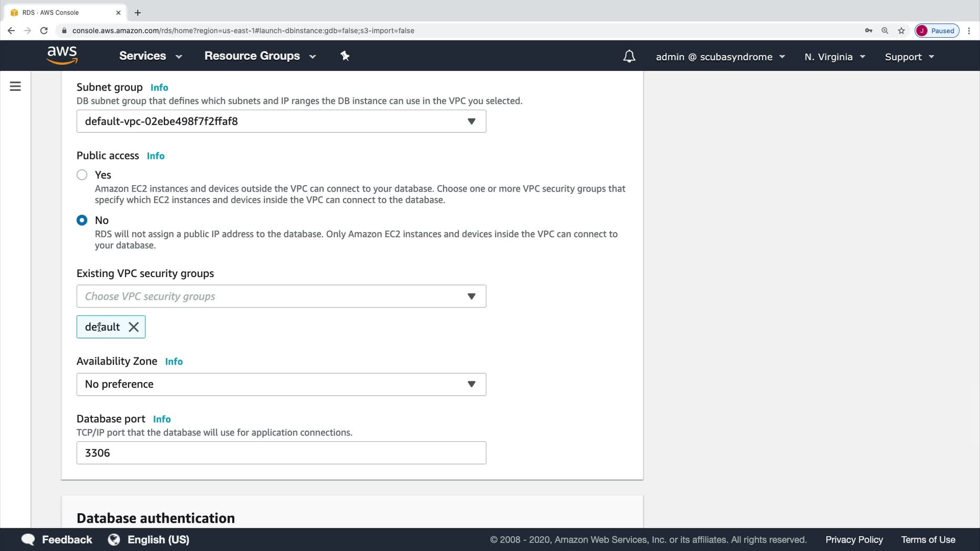Open the N. Virginia region selector

point(834,57)
